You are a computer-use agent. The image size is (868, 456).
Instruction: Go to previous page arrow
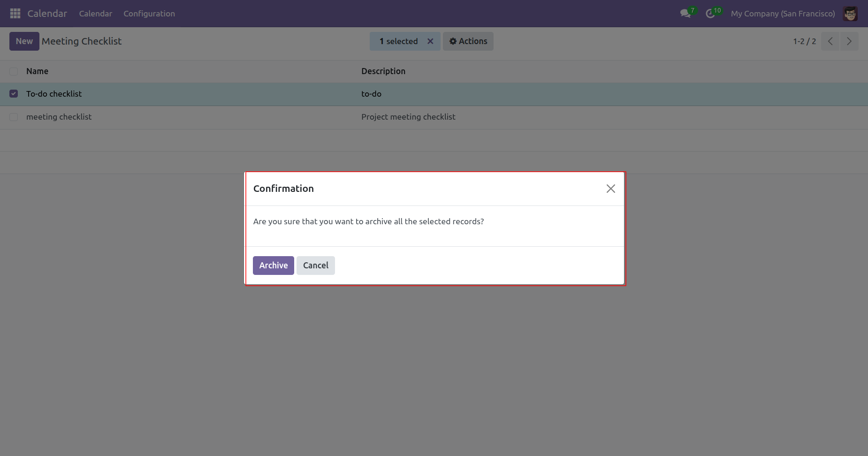(x=830, y=41)
